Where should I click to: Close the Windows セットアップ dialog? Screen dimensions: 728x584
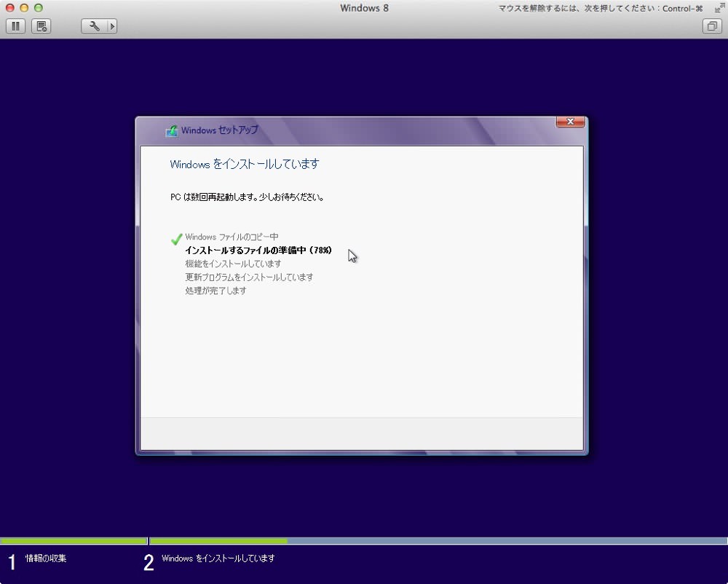570,122
